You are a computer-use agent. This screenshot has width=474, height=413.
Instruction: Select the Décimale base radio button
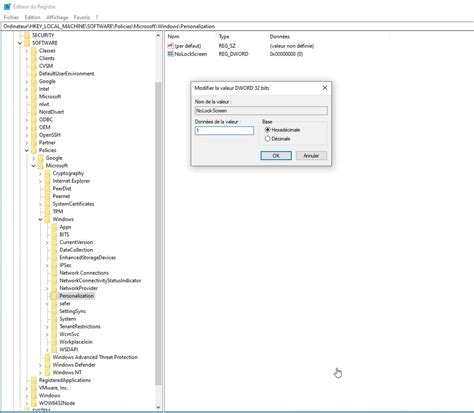pos(267,139)
